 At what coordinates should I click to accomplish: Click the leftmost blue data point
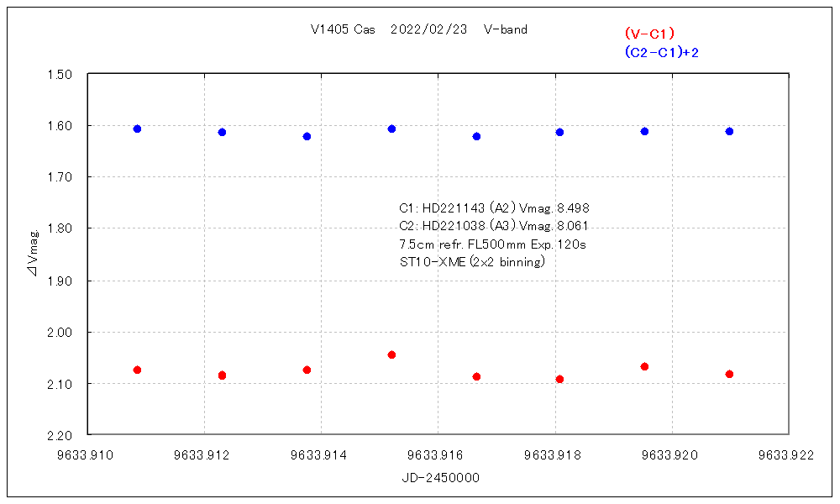point(137,129)
